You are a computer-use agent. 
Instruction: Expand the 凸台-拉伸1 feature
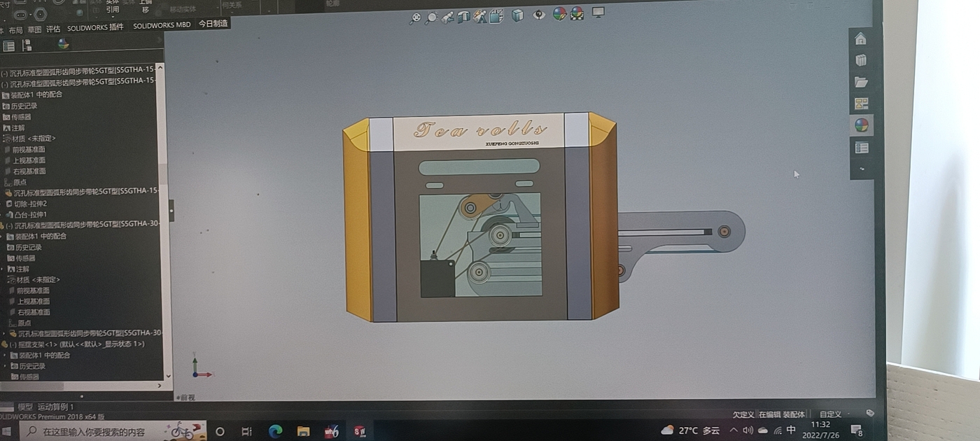(30, 215)
